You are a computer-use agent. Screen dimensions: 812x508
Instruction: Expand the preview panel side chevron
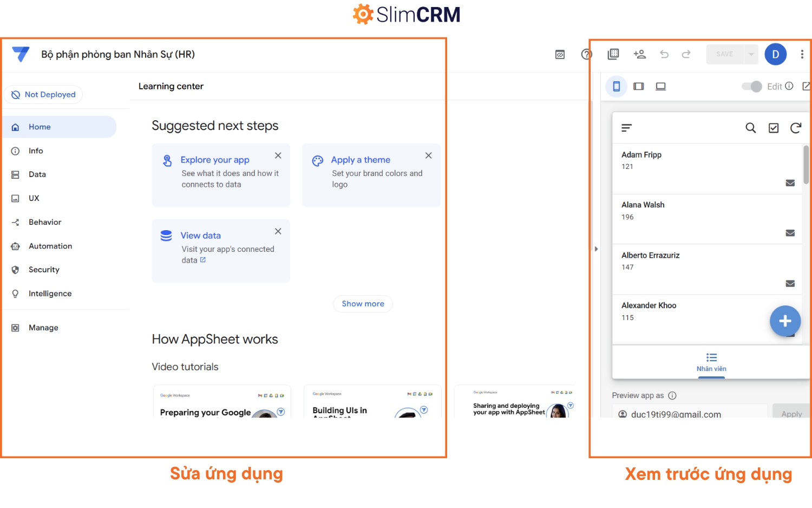pyautogui.click(x=596, y=249)
